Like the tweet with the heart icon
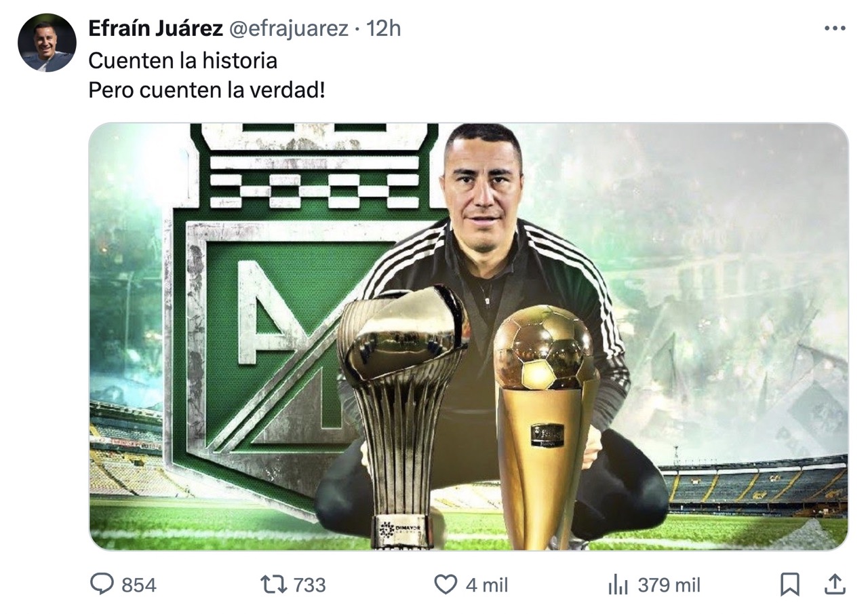868x614 pixels. (x=445, y=585)
